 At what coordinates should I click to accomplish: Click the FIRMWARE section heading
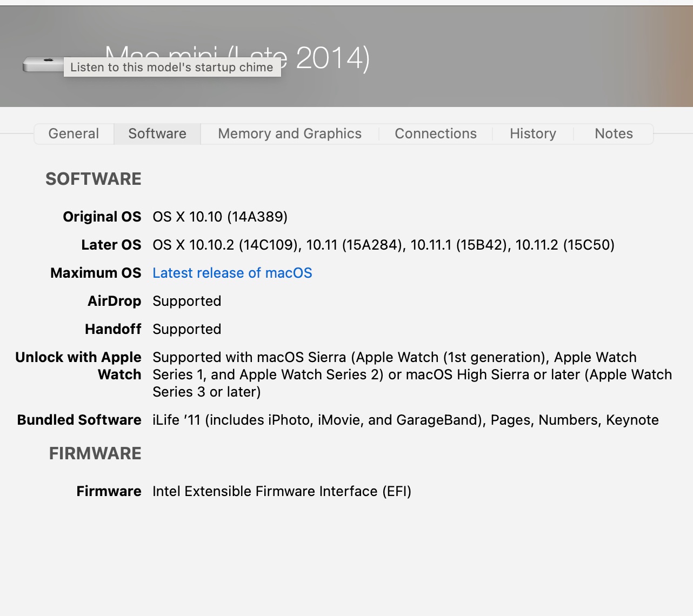[95, 453]
